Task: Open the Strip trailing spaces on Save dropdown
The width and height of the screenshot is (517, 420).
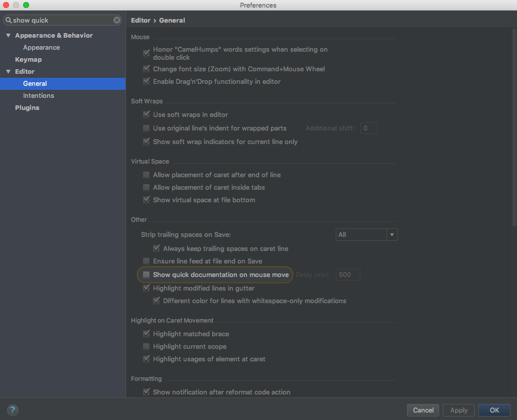Action: click(392, 234)
